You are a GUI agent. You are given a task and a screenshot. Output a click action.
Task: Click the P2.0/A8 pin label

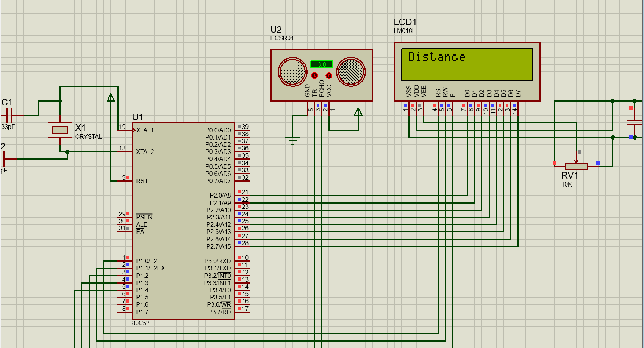[x=220, y=196]
